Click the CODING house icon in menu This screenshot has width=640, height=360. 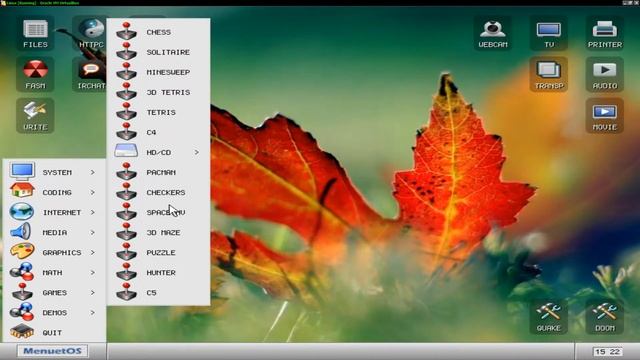coord(22,191)
